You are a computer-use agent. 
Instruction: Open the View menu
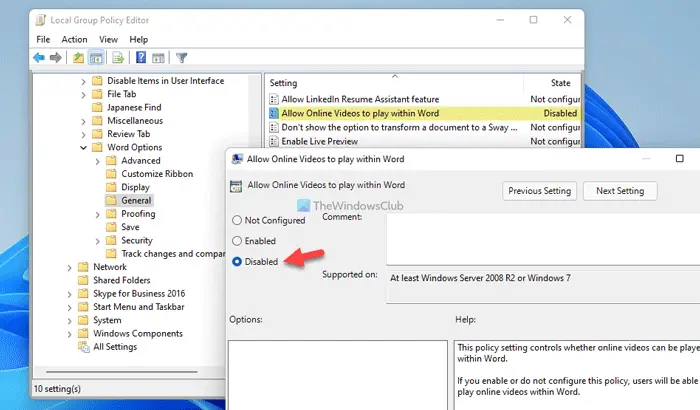point(108,39)
